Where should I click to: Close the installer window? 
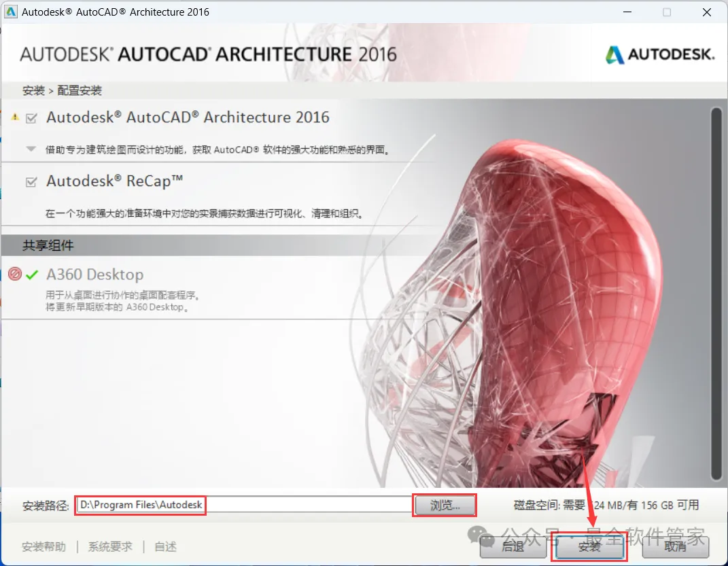point(707,12)
